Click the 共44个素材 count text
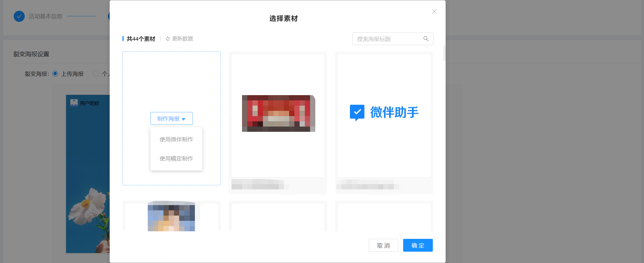Image resolution: width=644 pixels, height=263 pixels. [141, 39]
